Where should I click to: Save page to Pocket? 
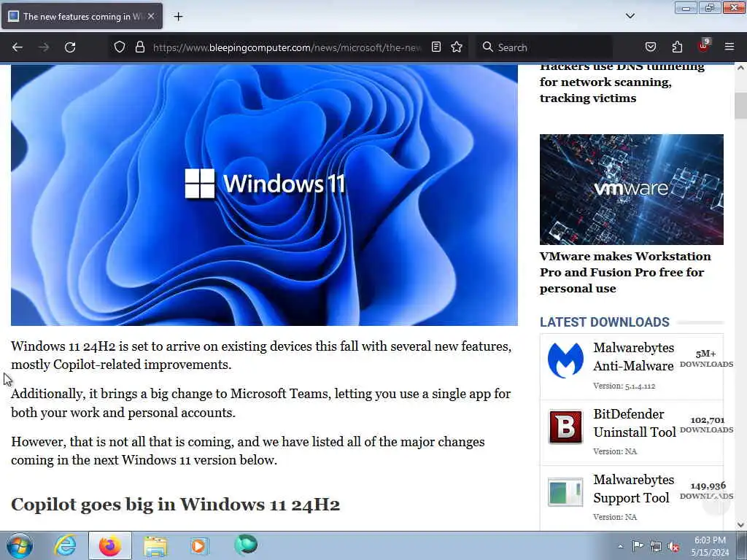650,47
